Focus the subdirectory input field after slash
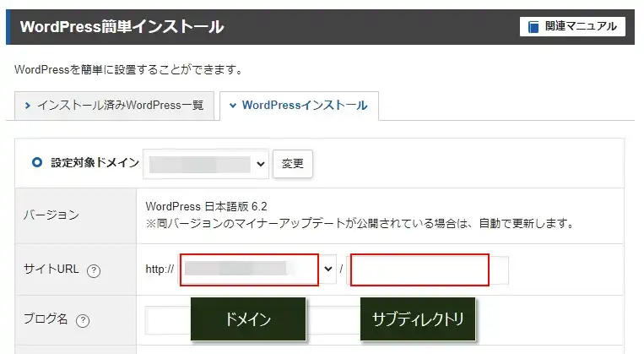The height and width of the screenshot is (354, 644). 428,270
